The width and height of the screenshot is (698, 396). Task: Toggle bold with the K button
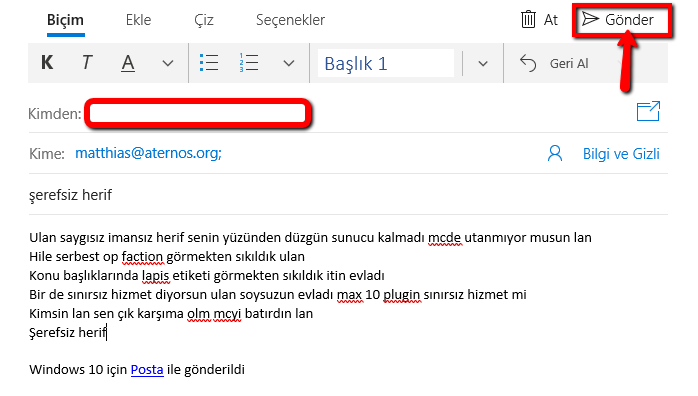click(47, 63)
